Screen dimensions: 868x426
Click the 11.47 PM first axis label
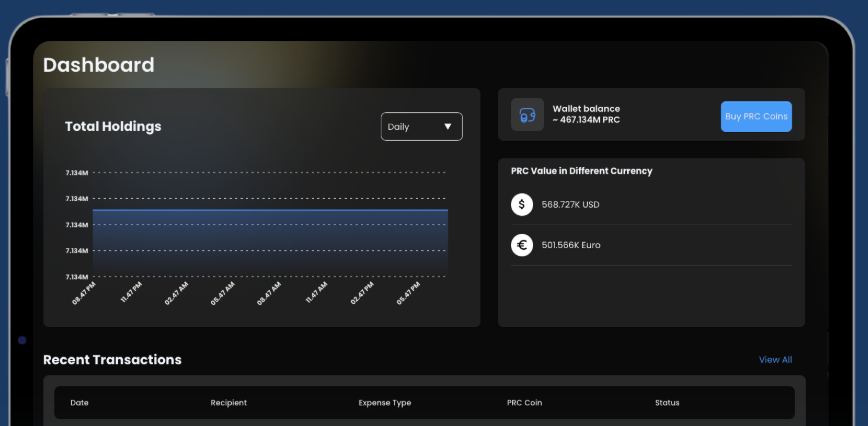click(x=131, y=293)
